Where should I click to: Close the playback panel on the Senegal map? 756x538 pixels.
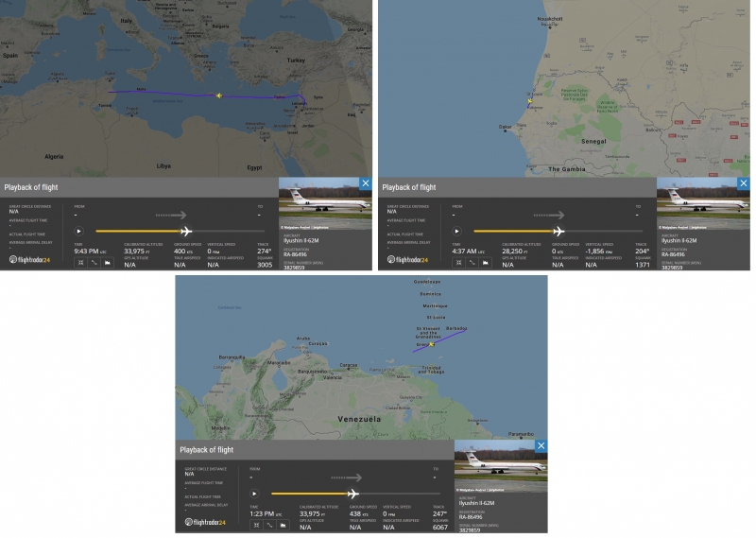coord(743,183)
